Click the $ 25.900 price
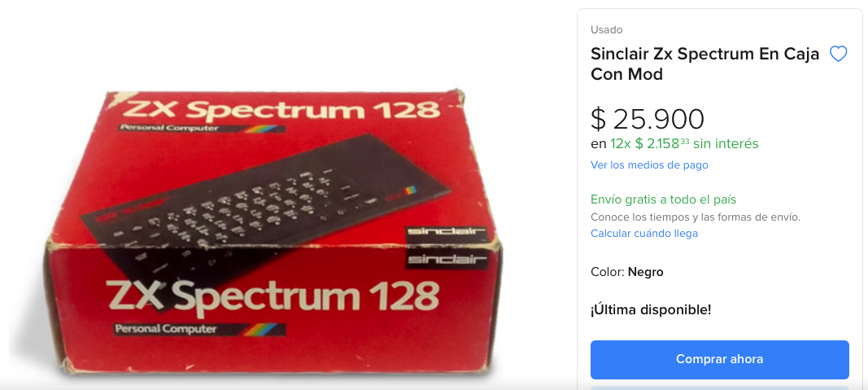The height and width of the screenshot is (390, 868). pos(647,119)
